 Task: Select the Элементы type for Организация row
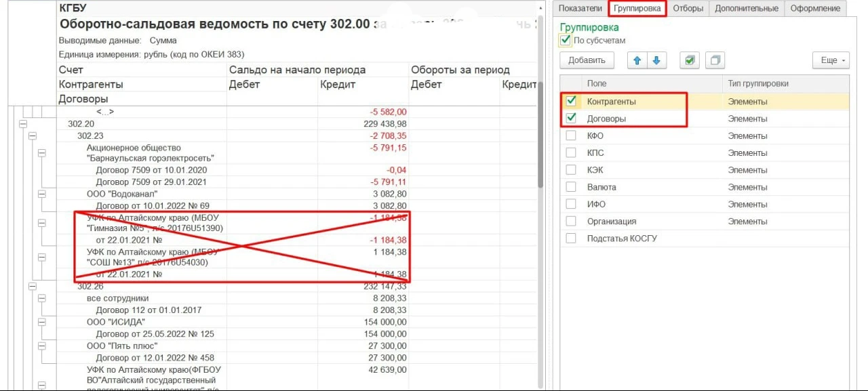click(x=747, y=221)
